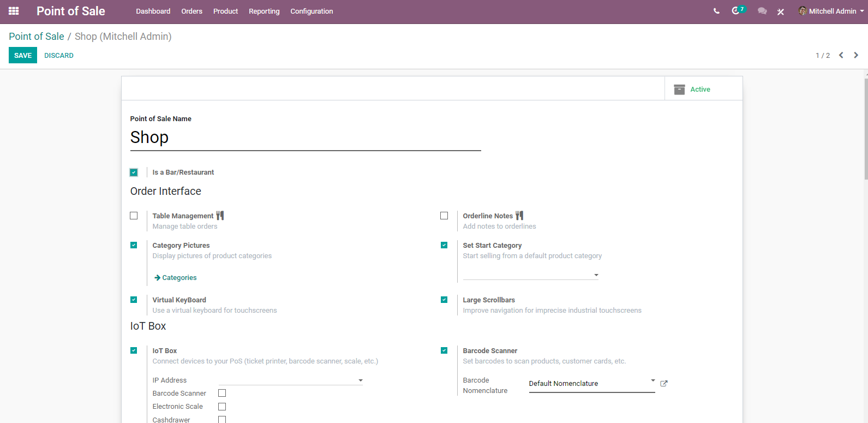Screen dimensions: 868x423
Task: Click the debug tools cross icon
Action: coord(781,11)
